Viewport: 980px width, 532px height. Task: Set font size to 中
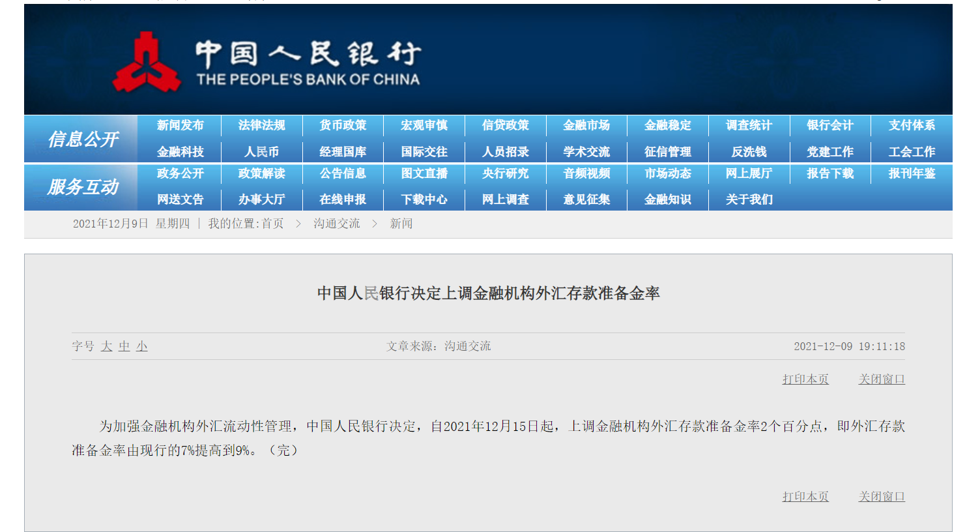click(x=124, y=346)
